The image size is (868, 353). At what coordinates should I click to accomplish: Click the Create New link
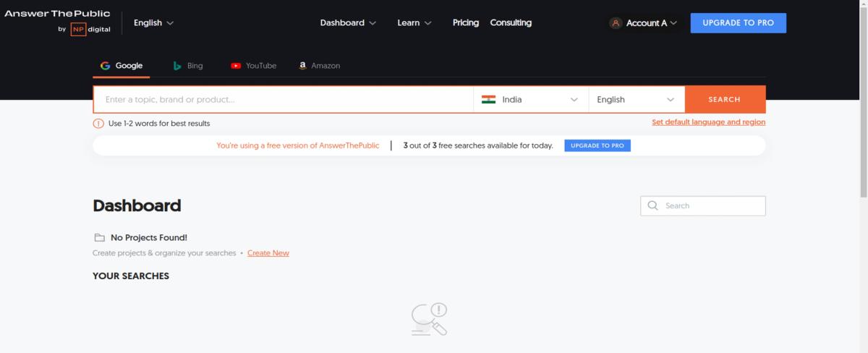[268, 253]
